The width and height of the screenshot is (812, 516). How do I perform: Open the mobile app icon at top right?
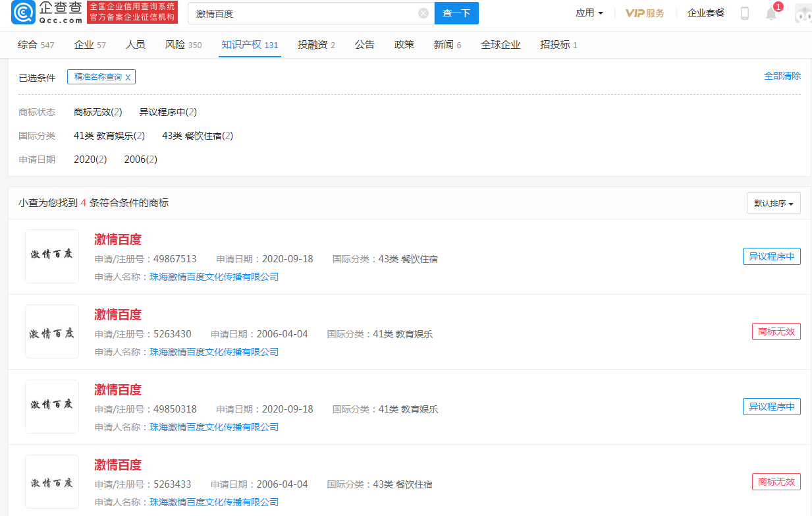coord(745,13)
